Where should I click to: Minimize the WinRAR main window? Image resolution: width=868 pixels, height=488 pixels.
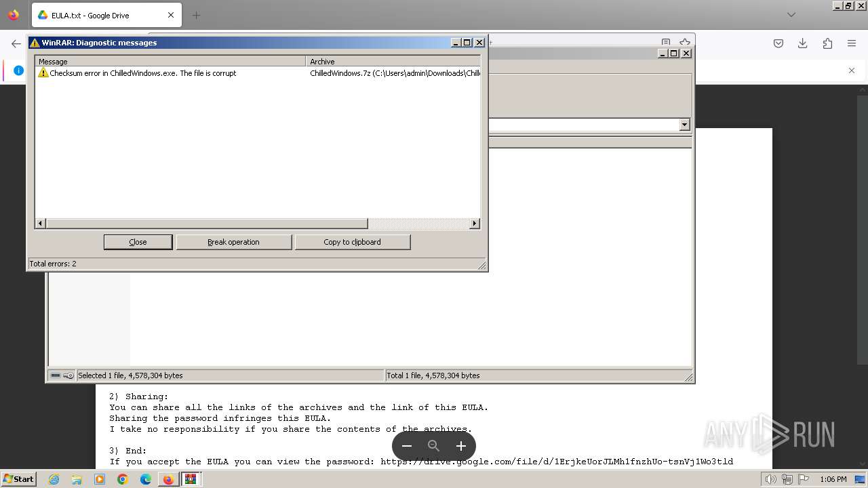click(x=663, y=54)
